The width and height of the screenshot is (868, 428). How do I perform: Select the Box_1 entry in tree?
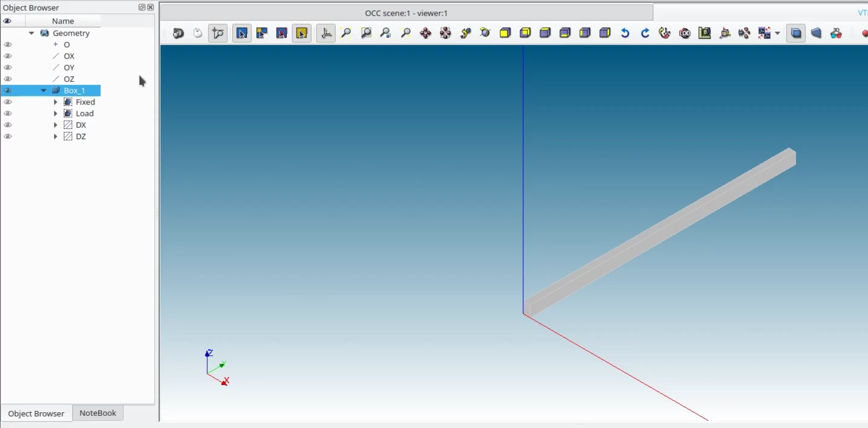point(74,91)
